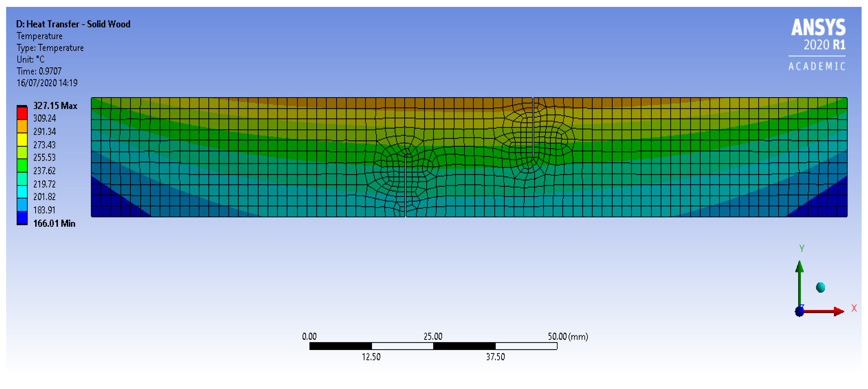Screen dimensions: 868x389
Task: Click the cyan isometric view sphere
Action: 821,287
